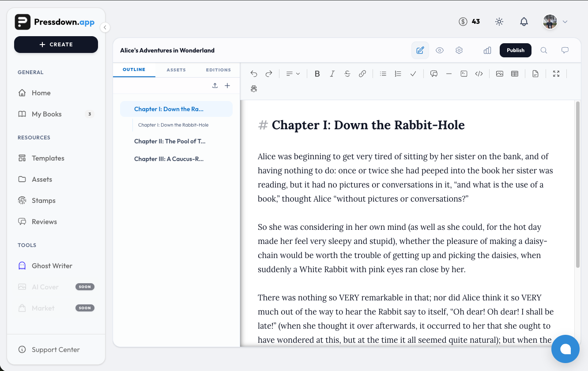Screen dimensions: 588x371
Task: Toggle italic formatting
Action: (332, 74)
